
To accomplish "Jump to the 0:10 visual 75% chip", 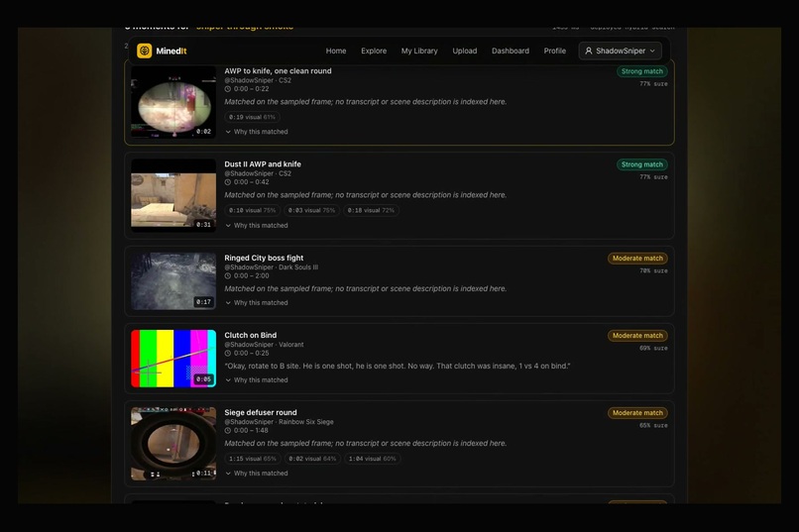I will (x=252, y=210).
